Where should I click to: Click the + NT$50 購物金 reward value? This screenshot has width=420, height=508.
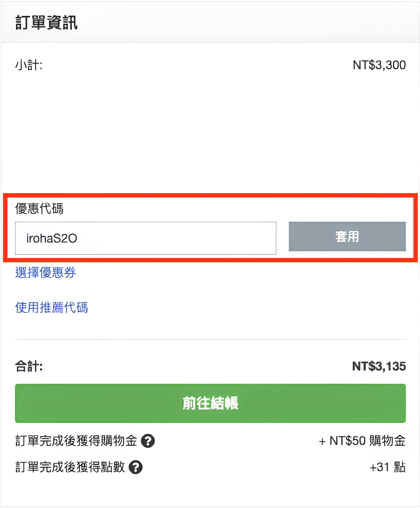point(362,441)
